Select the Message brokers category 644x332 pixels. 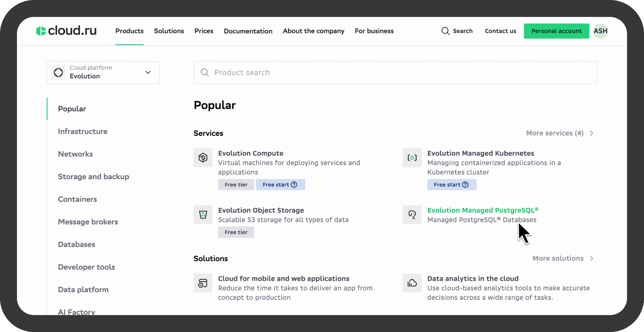pos(88,222)
